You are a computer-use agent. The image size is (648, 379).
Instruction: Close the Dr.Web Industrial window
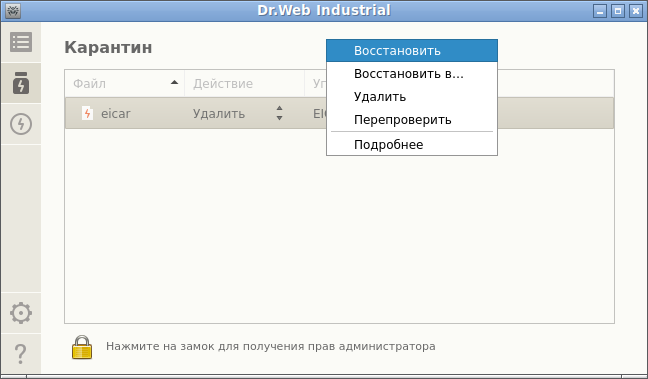click(x=636, y=11)
